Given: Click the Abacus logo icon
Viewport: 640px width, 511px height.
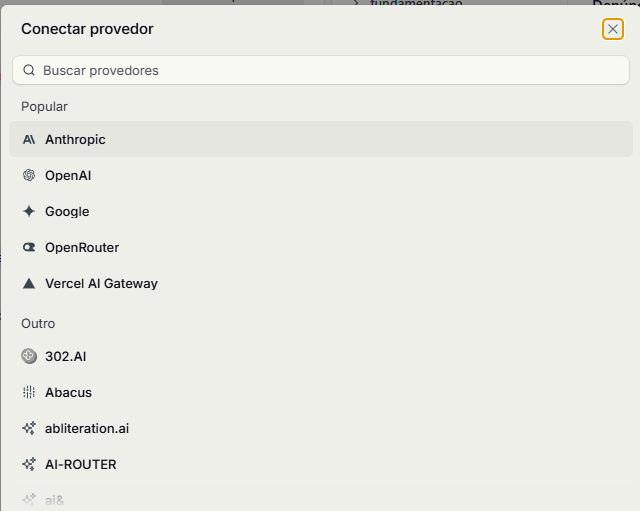Looking at the screenshot, I should [x=29, y=392].
